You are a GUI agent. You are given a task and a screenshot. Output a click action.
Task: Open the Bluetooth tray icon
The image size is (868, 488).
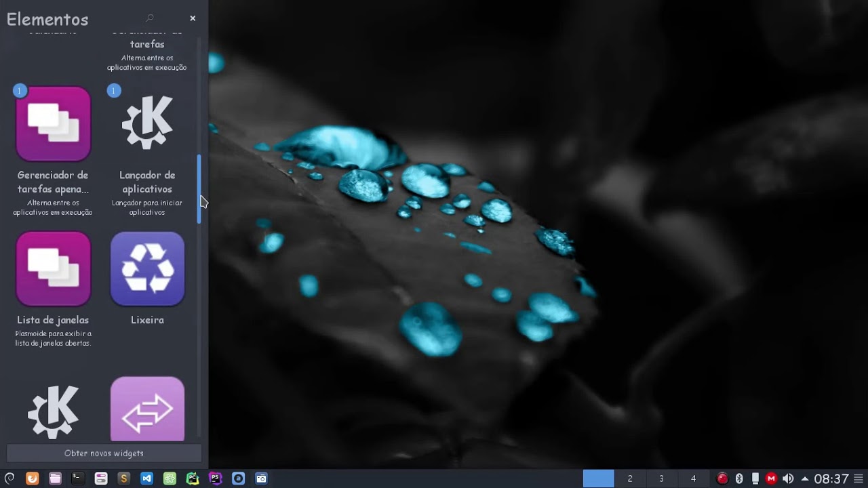point(739,479)
